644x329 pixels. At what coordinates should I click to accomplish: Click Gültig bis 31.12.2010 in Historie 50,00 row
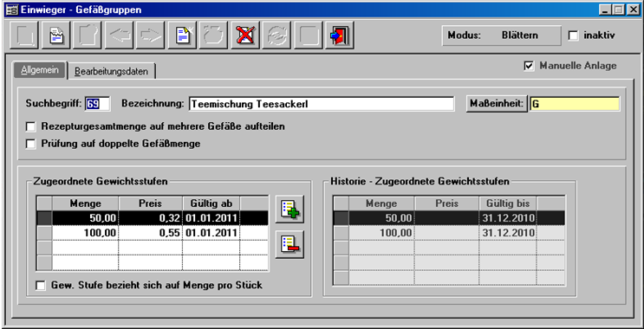(508, 218)
